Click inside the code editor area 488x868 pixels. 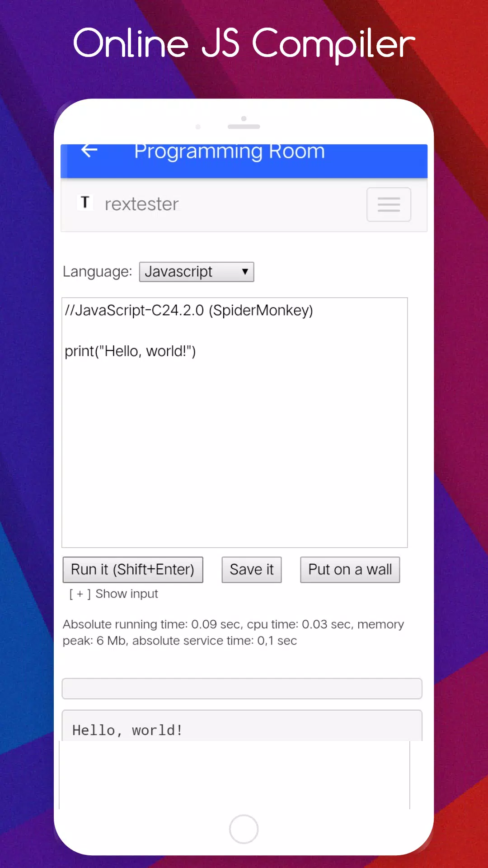[x=235, y=423]
